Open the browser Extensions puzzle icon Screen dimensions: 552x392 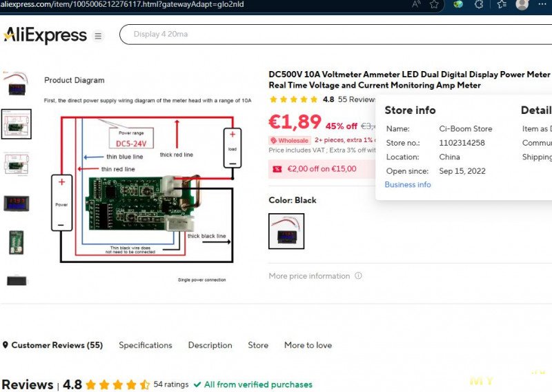tap(480, 4)
